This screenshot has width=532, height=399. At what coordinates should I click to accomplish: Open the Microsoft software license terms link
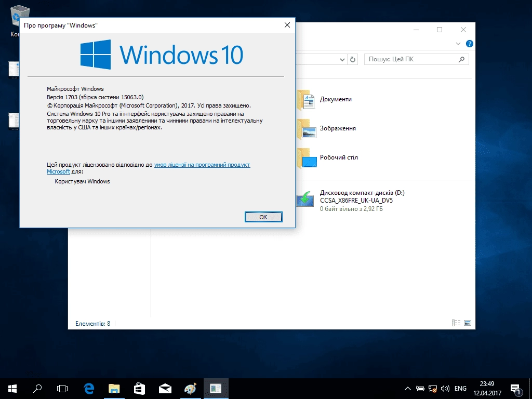click(202, 165)
